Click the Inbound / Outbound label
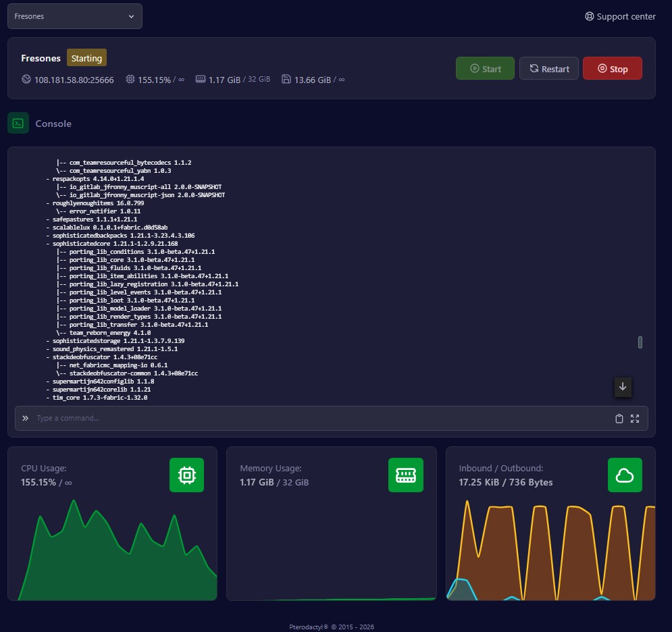 501,469
